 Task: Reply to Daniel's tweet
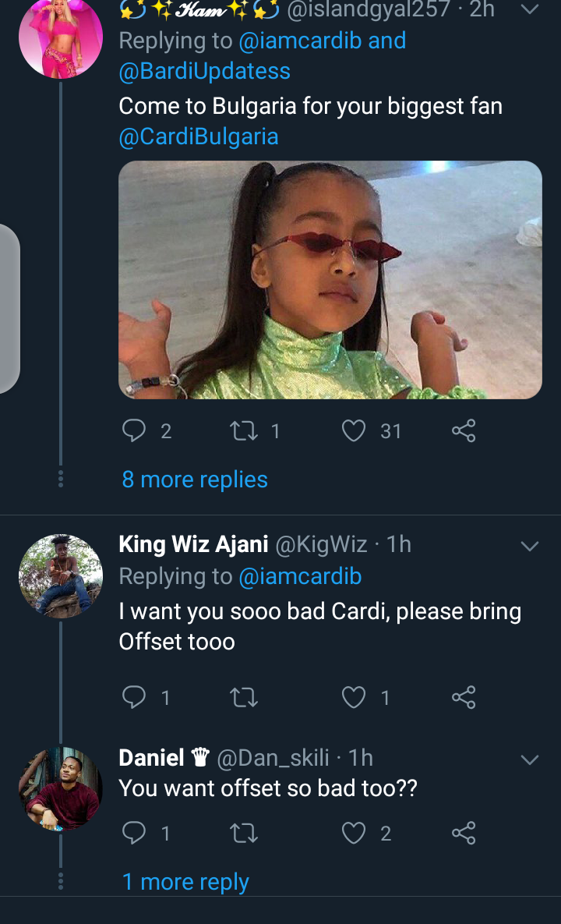pos(135,834)
